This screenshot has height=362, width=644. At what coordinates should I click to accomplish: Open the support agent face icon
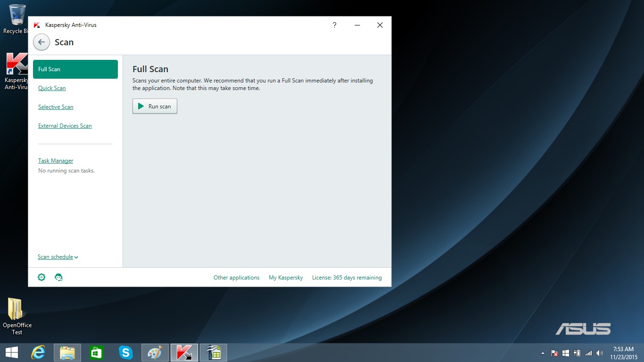58,277
